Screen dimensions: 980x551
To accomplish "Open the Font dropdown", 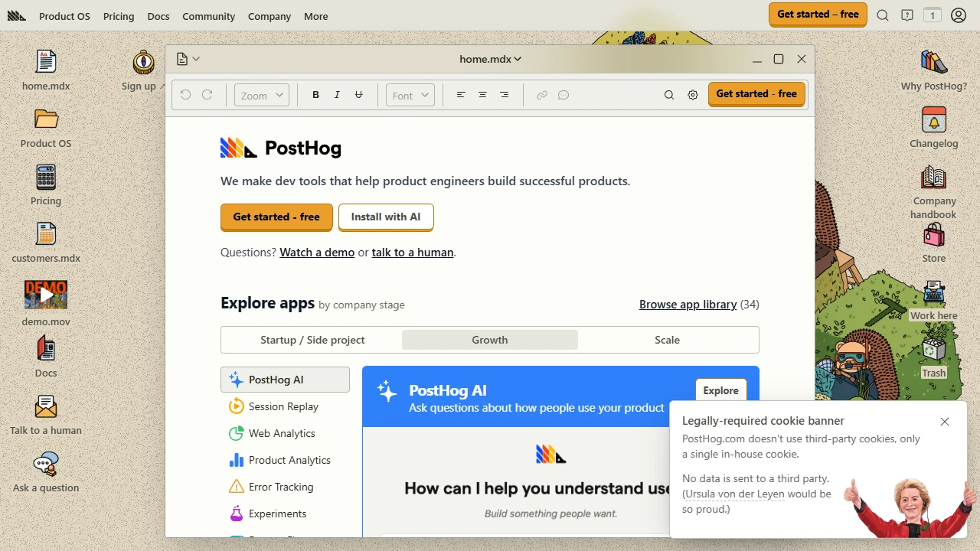I will [410, 95].
